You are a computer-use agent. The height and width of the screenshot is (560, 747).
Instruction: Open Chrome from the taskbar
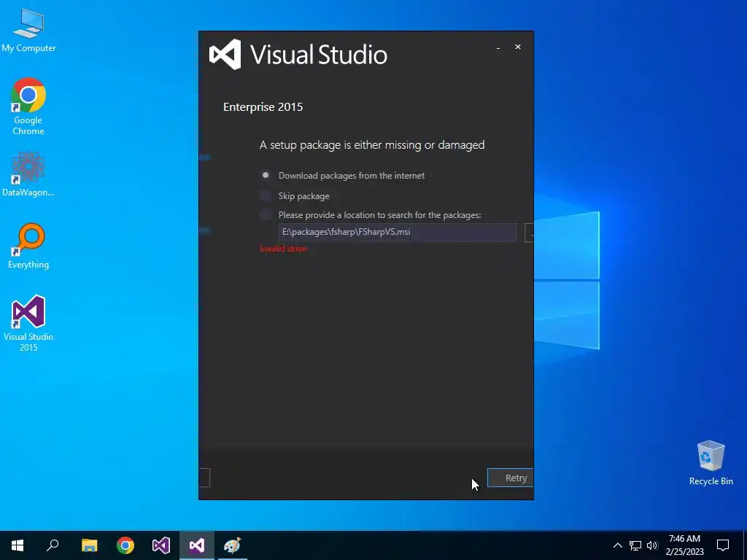pos(125,545)
